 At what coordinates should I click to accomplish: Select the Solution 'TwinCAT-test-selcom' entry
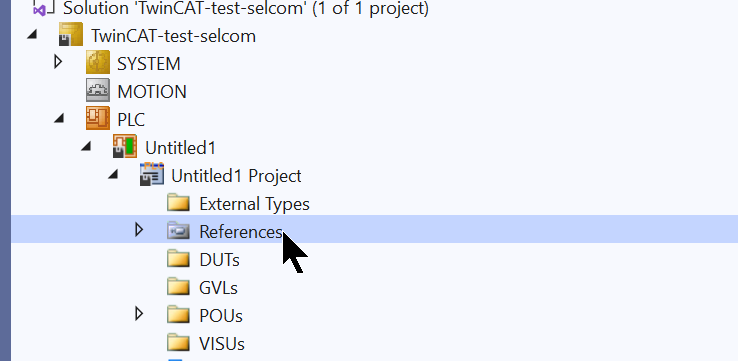coord(246,8)
